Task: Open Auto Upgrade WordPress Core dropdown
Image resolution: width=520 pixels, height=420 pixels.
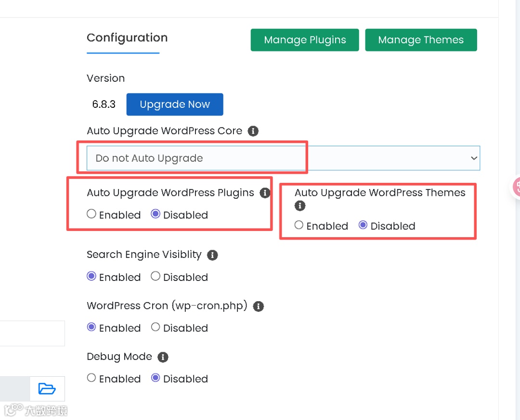Action: click(x=283, y=158)
